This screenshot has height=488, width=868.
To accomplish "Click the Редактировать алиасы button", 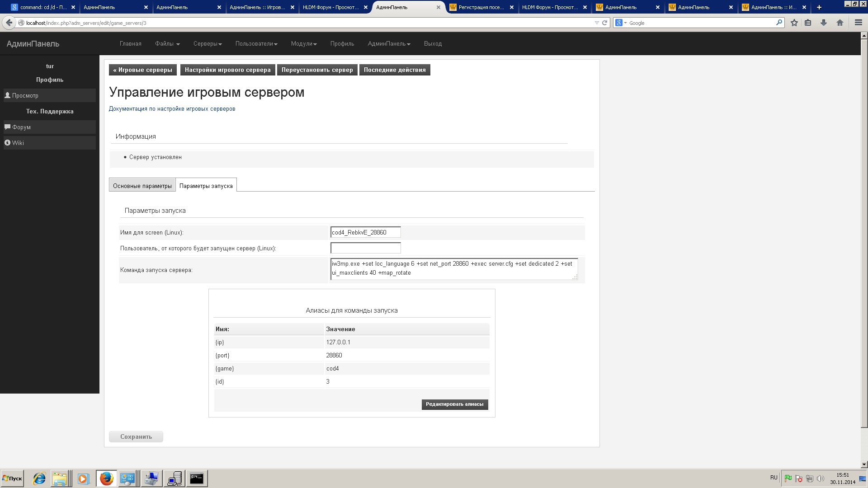I will [x=454, y=404].
